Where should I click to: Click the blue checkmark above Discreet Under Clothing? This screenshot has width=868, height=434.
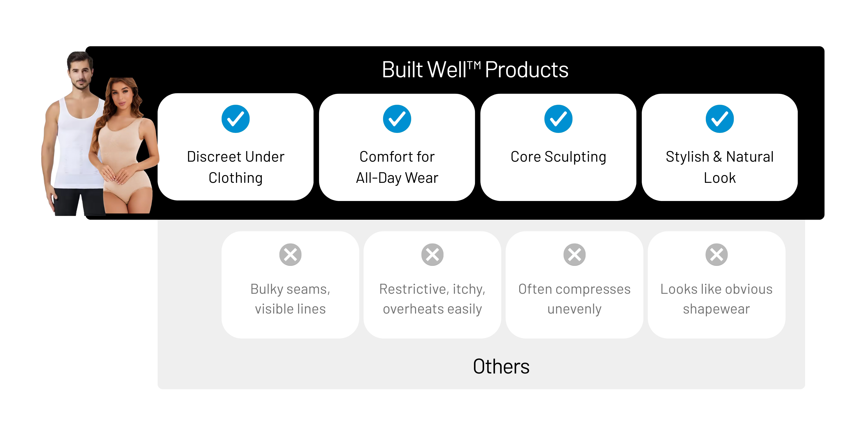235,119
